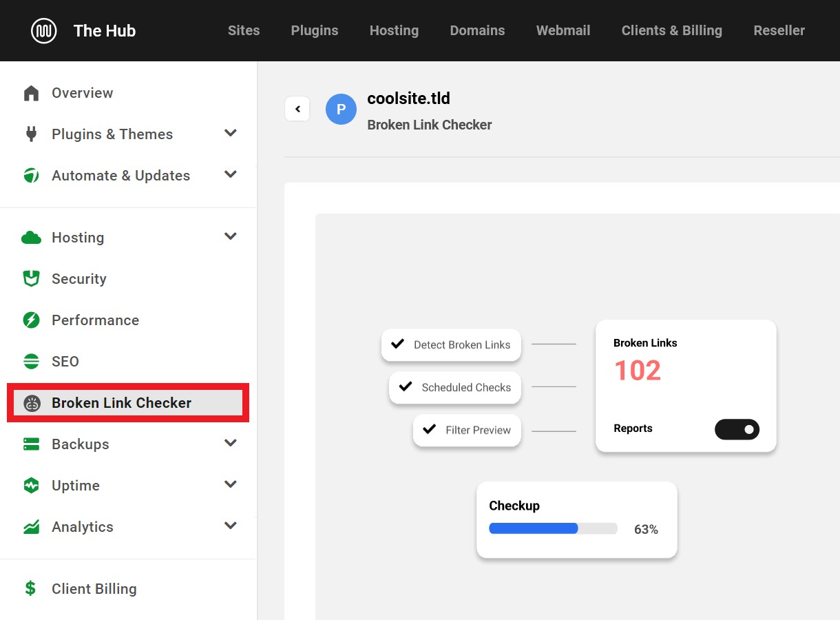840x620 pixels.
Task: Switch to Clients & Billing
Action: click(x=671, y=30)
